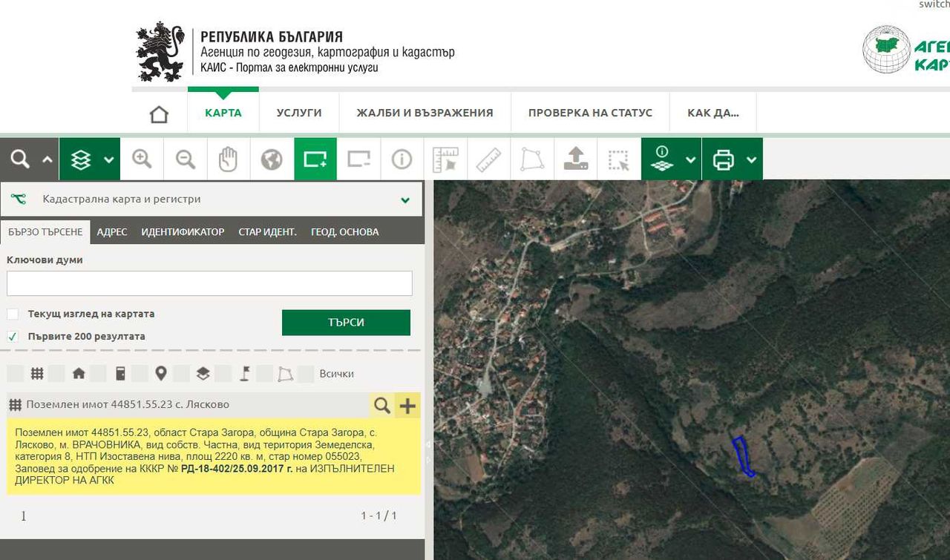Open the layers dropdown arrow
This screenshot has height=560, width=950.
(109, 159)
